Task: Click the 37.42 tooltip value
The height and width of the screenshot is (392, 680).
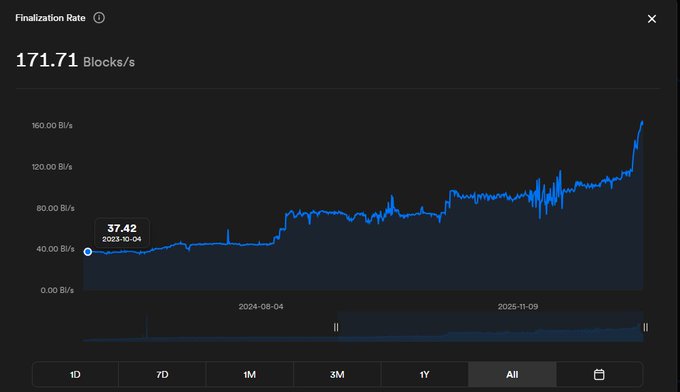Action: point(122,228)
